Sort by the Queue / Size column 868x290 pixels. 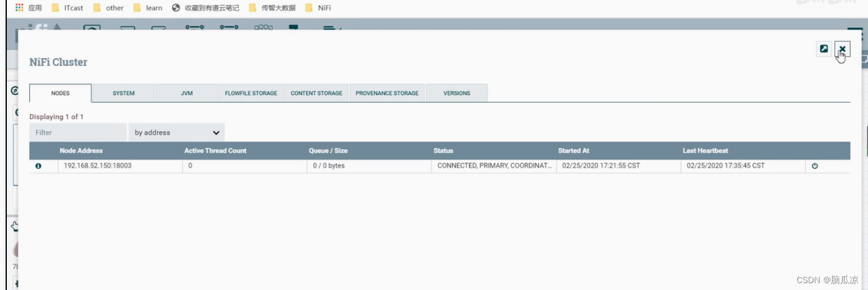328,150
